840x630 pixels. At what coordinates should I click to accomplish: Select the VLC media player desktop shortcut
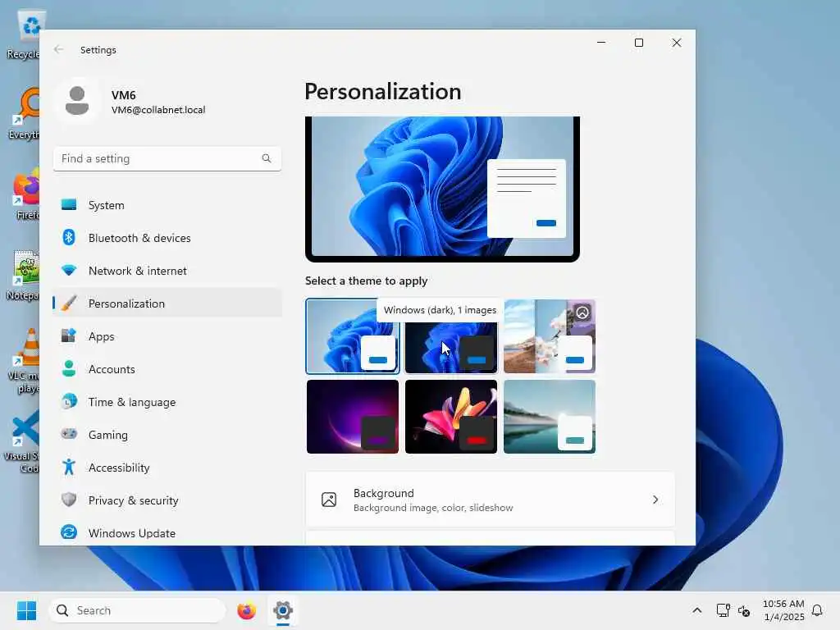tap(24, 361)
